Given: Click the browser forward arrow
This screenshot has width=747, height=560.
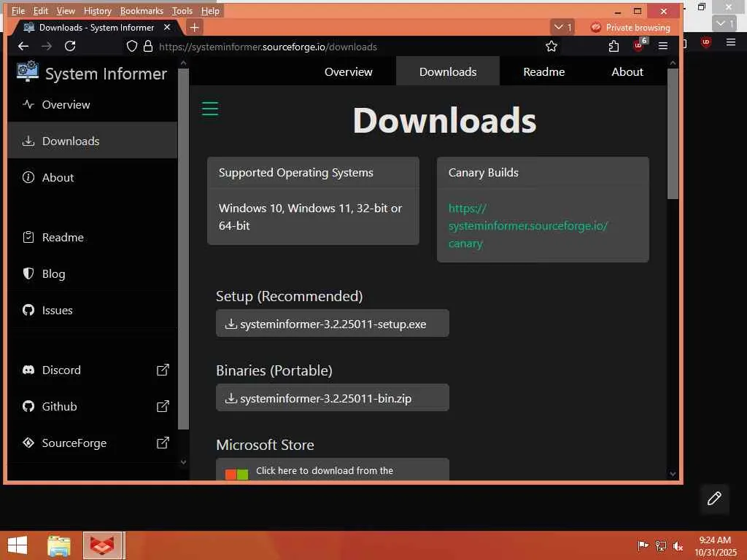Looking at the screenshot, I should pyautogui.click(x=47, y=46).
